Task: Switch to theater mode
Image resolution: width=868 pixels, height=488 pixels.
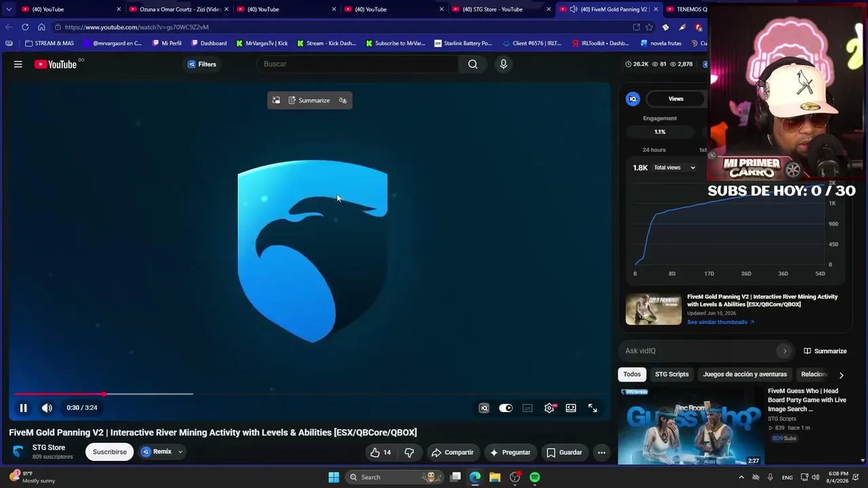Action: (571, 408)
